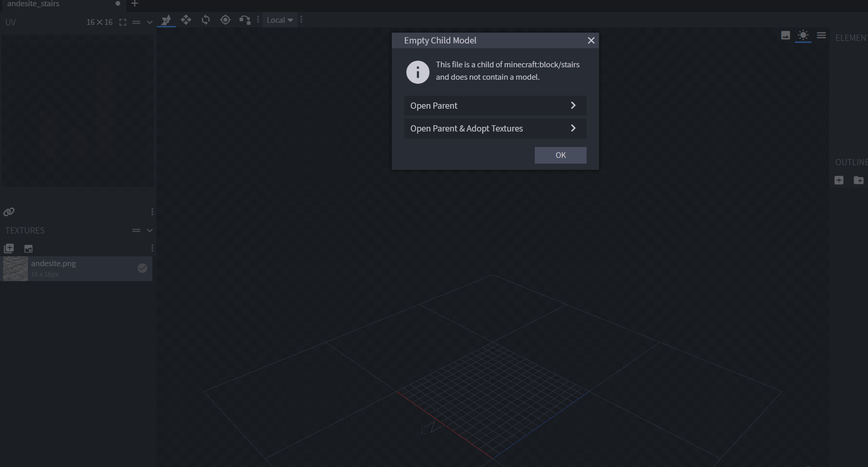Click the andesite.png texture thumbnail
Image resolution: width=868 pixels, height=467 pixels.
[x=16, y=269]
